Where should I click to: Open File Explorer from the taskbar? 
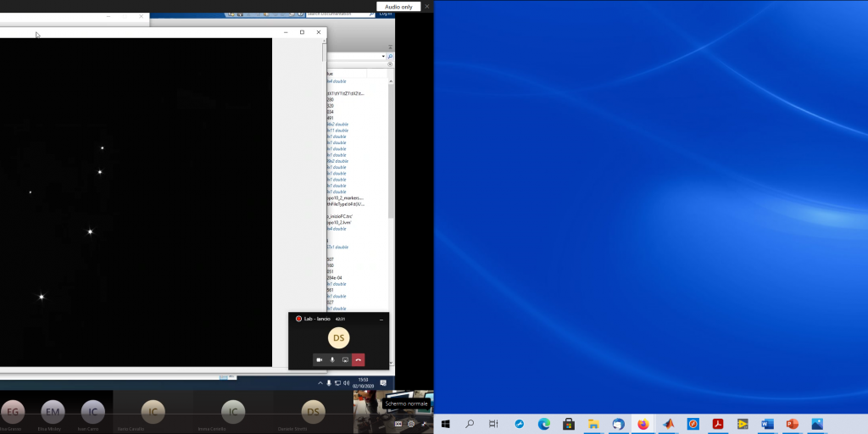[593, 424]
